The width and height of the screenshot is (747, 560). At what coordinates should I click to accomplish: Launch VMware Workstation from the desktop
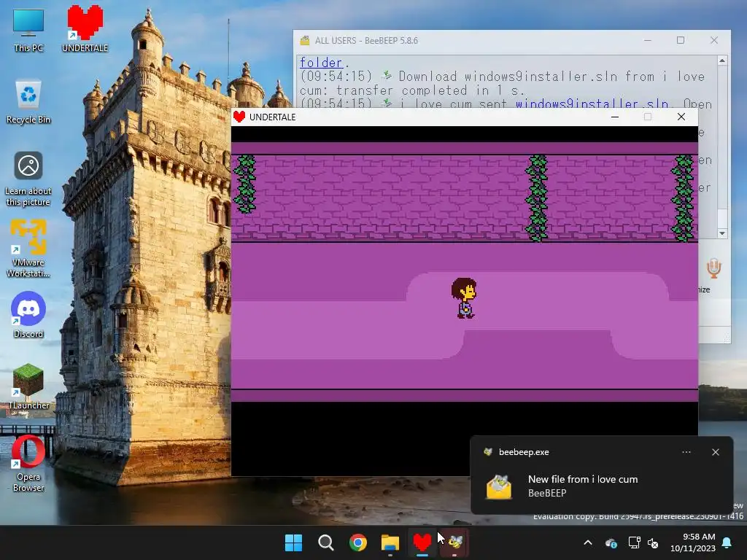coord(28,249)
